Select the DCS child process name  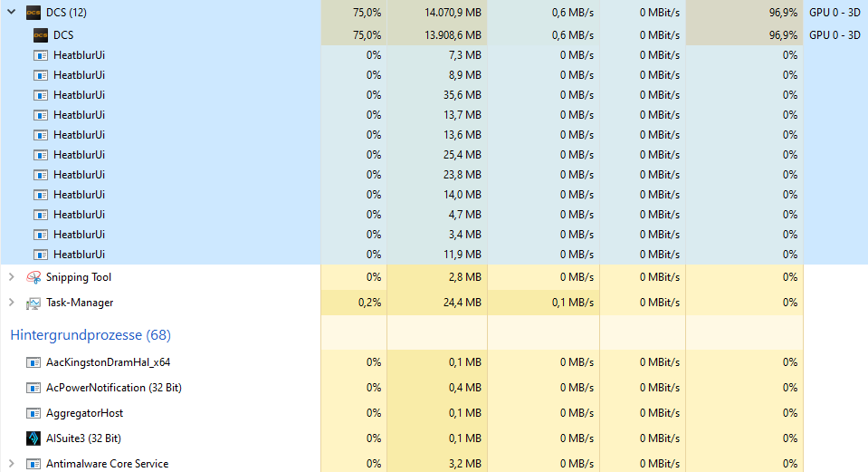[x=63, y=35]
